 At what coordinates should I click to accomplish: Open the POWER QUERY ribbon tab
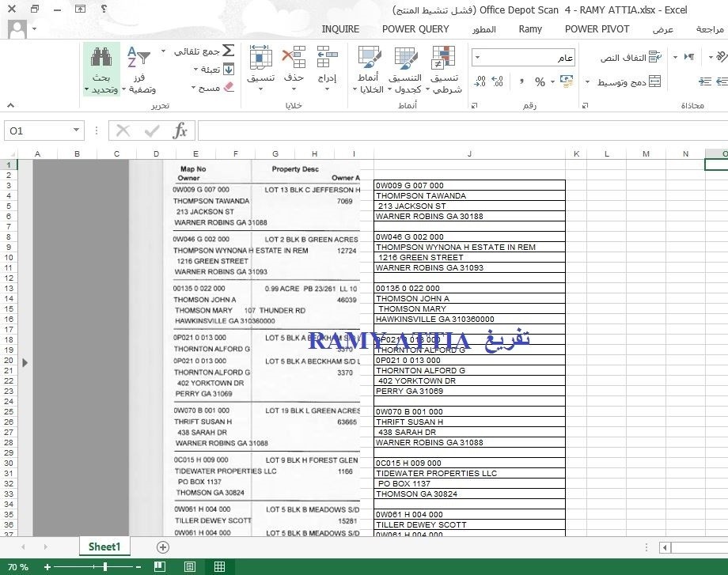(x=415, y=29)
